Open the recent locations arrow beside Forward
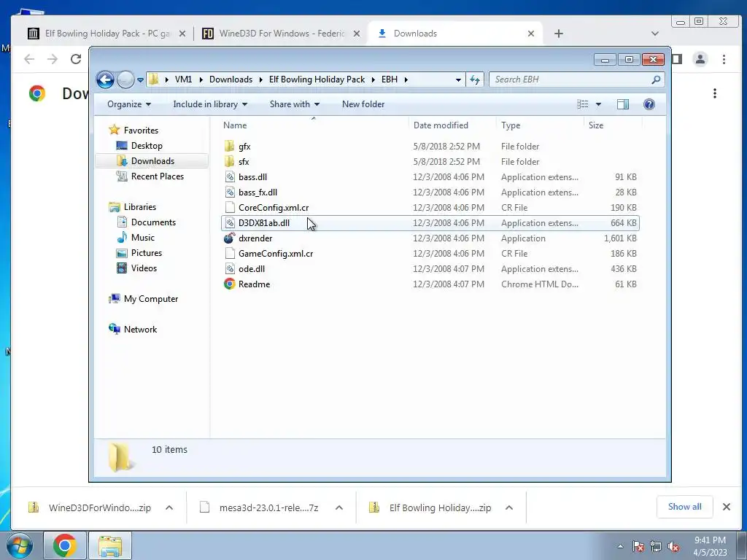 pyautogui.click(x=140, y=80)
